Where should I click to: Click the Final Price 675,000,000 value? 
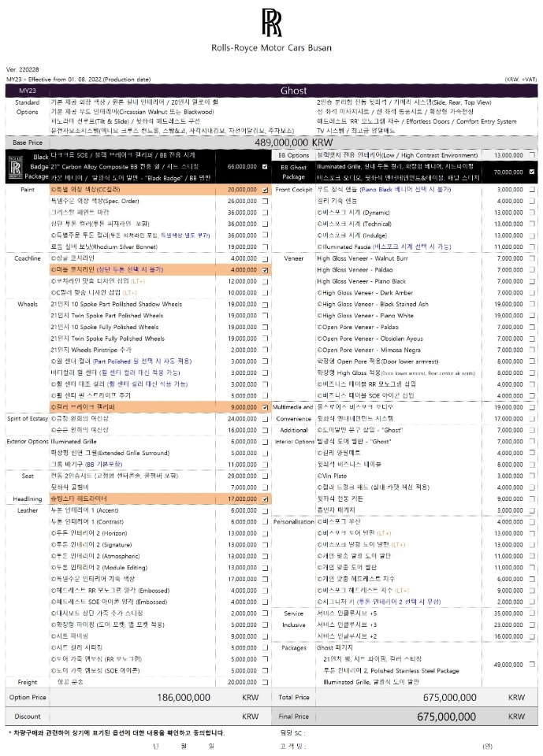[446, 717]
